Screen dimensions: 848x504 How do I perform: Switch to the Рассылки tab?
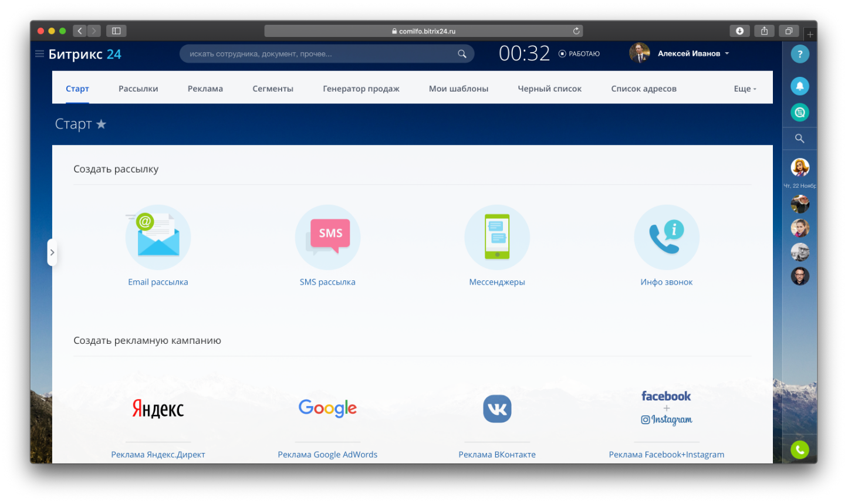138,89
